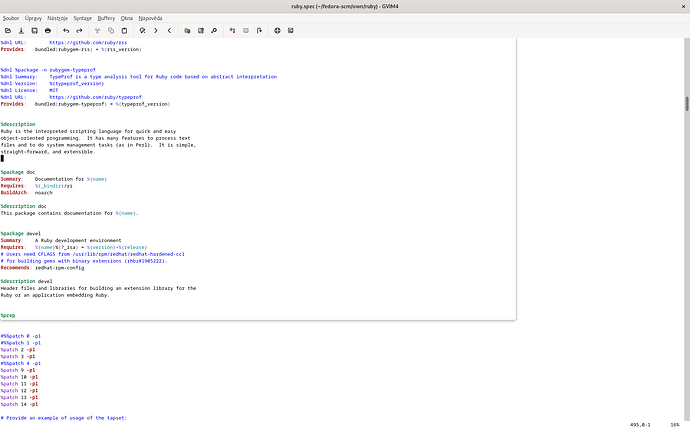Click the '%description doc' line
Viewport: 690px width, 431px height.
23,206
